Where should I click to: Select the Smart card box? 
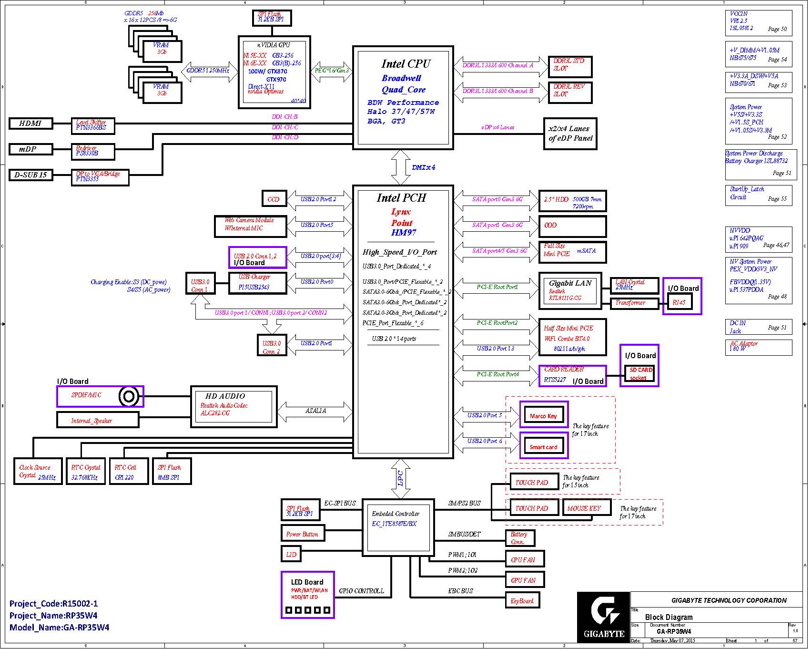tap(543, 446)
